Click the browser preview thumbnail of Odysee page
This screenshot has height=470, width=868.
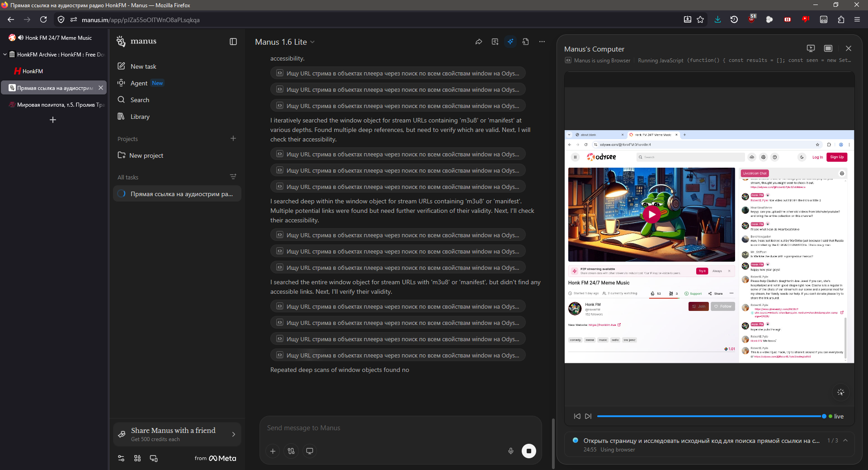[x=709, y=247]
